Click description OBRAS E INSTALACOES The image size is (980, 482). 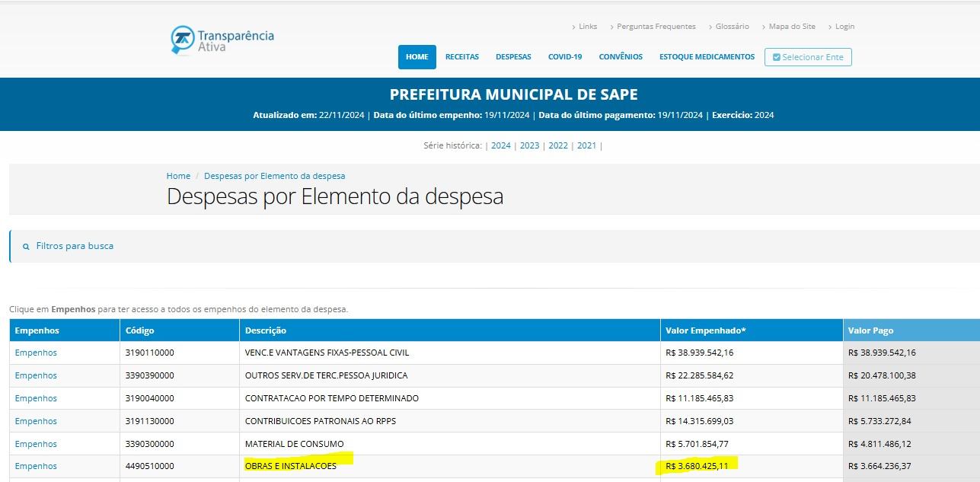[x=291, y=466]
